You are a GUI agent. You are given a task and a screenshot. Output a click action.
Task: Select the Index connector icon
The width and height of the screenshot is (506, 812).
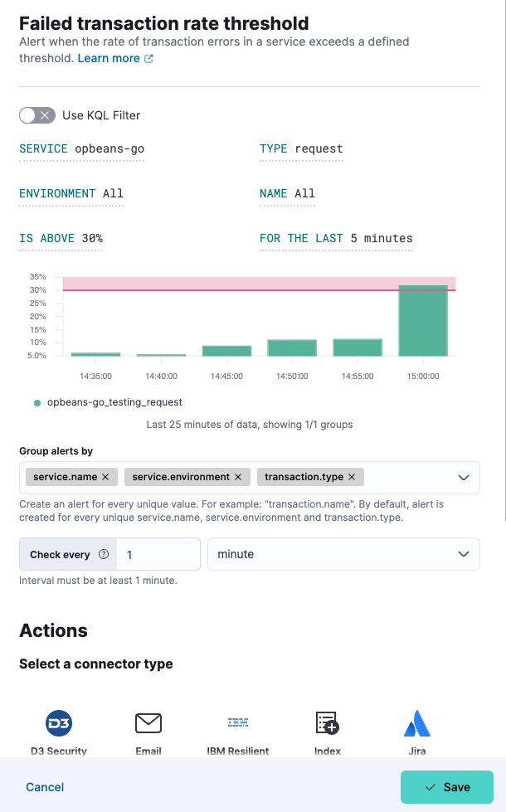[x=328, y=724]
